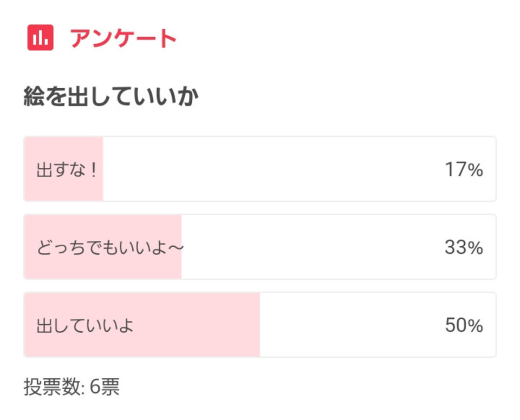Click the red bar-chart poll icon
520x420 pixels.
click(40, 37)
